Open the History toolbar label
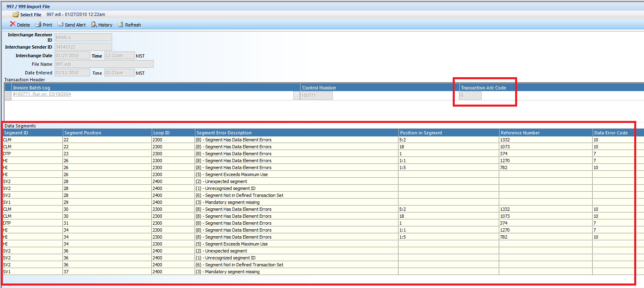The image size is (644, 288). [105, 25]
